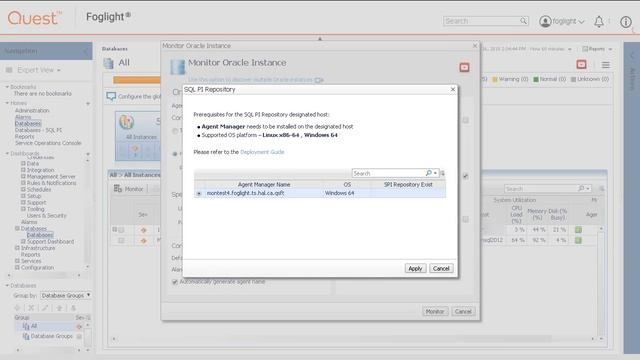This screenshot has height=360, width=640.
Task: Select the Windows 64 cell
Action: point(339,193)
